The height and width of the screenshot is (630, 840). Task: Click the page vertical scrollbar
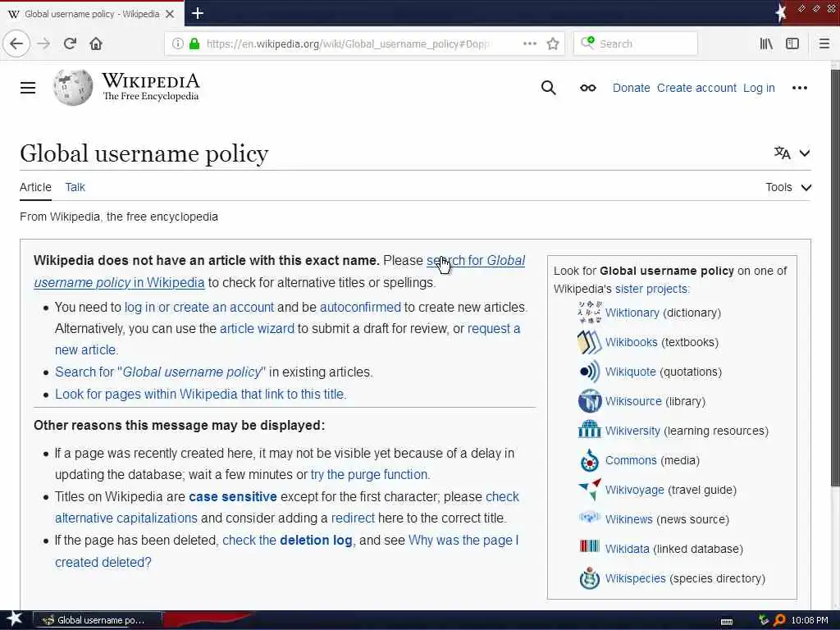coord(834,279)
